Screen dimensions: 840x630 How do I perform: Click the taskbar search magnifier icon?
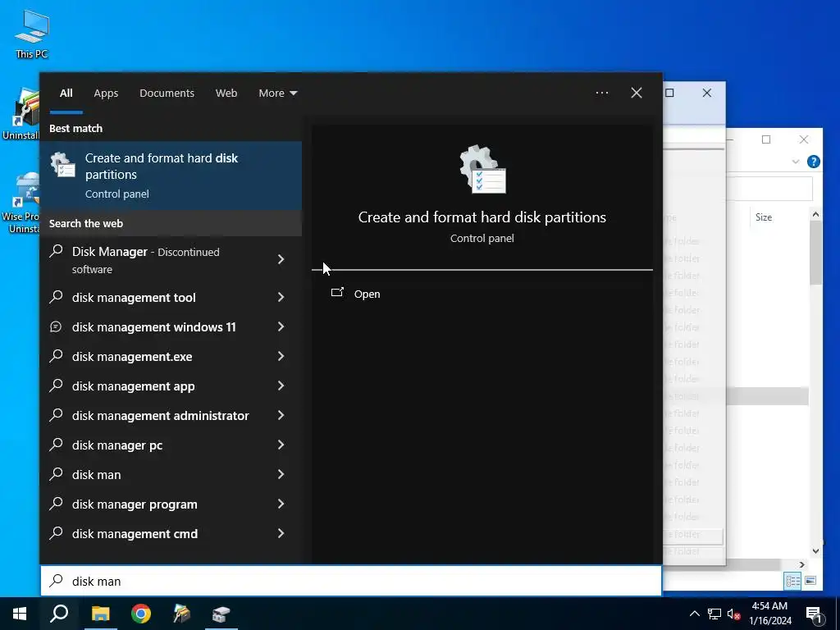point(59,614)
